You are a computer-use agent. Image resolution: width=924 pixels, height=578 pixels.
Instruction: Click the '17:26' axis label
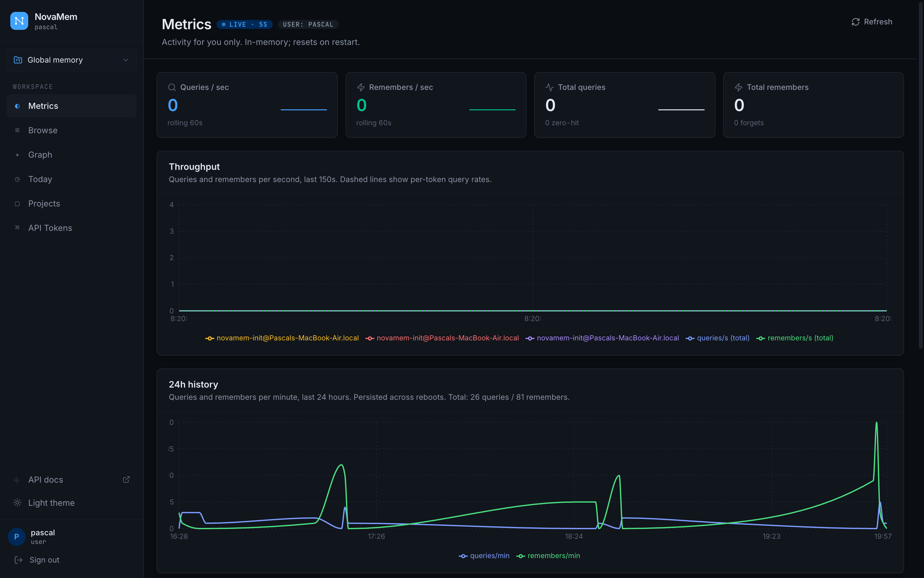(376, 536)
